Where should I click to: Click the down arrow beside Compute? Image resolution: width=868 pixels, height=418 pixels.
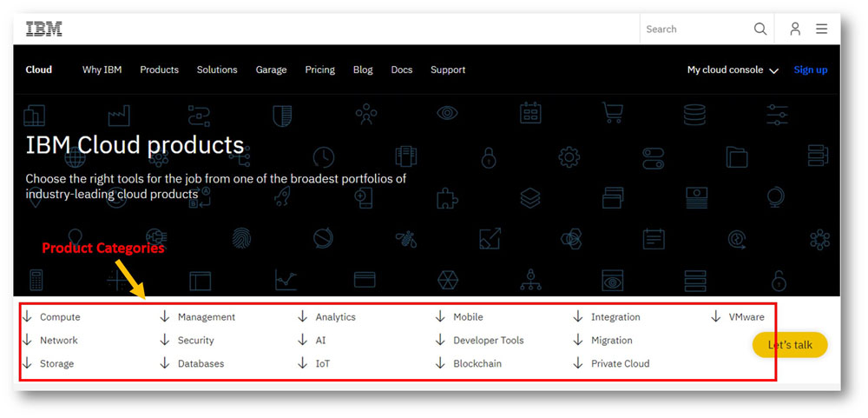27,316
